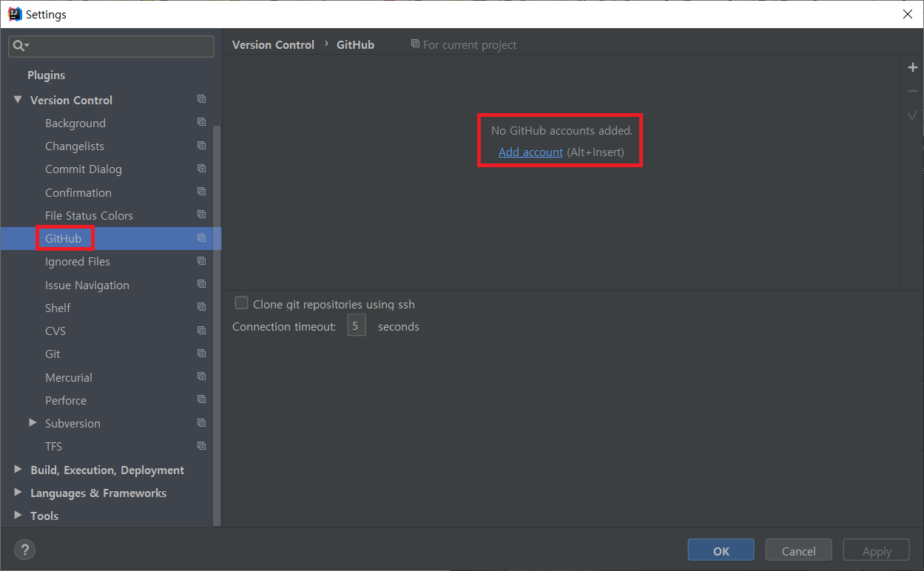Expand the Subversion tree node
Screen dimensions: 924x571
point(33,423)
